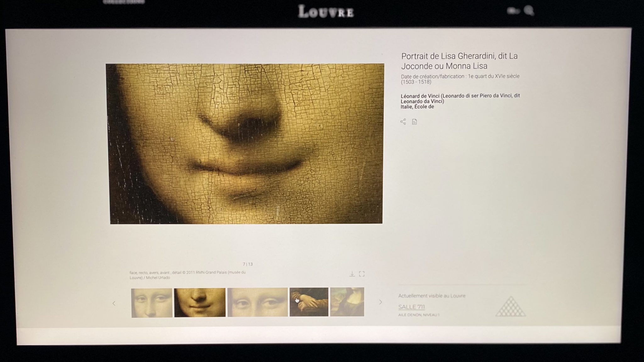The image size is (644, 362).
Task: Open the document notice icon beside share
Action: pos(414,122)
